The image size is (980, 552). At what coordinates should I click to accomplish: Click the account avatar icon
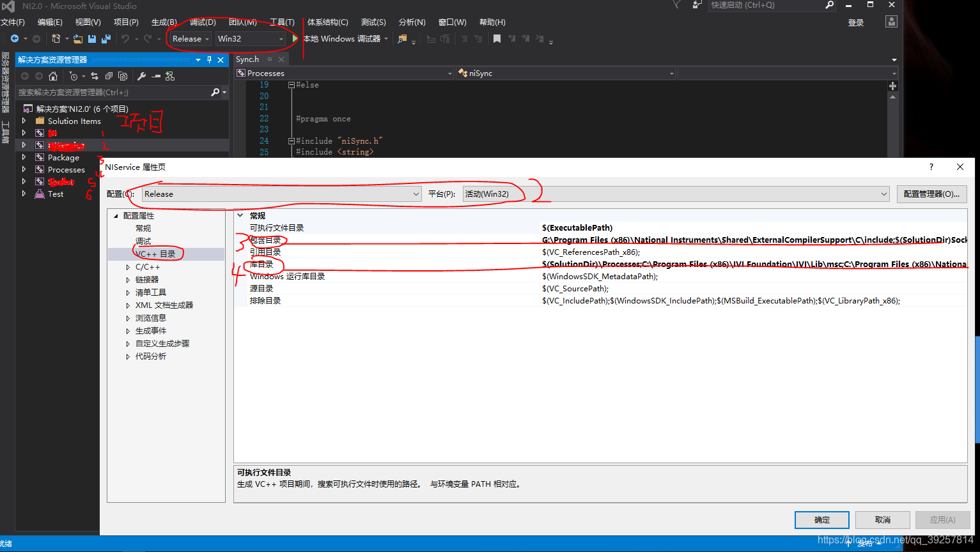pyautogui.click(x=891, y=22)
